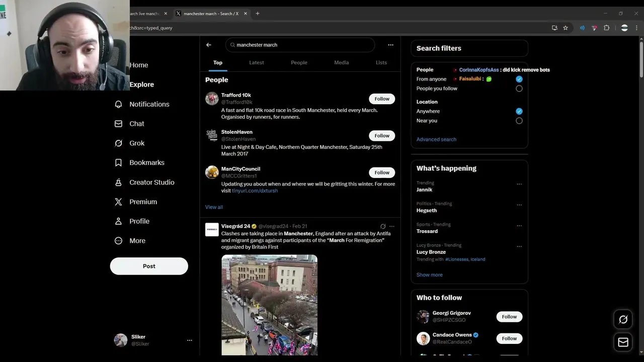Open ManCityCouncil profile avatar
The height and width of the screenshot is (362, 644).
coord(212,172)
